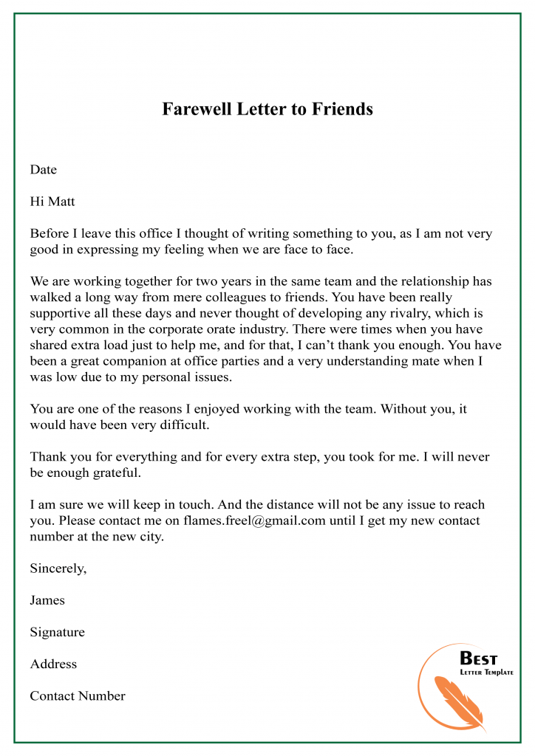Click the line ending 'new city'
The height and width of the screenshot is (756, 535).
tap(97, 537)
